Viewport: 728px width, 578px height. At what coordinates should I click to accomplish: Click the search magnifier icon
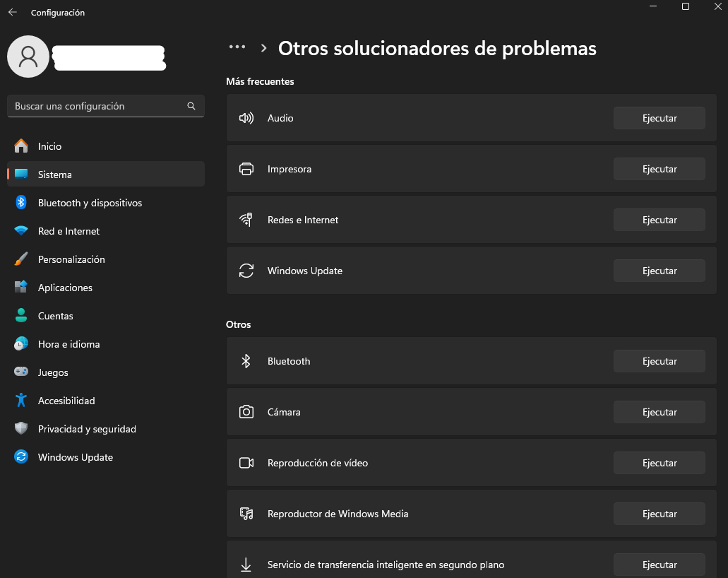pyautogui.click(x=191, y=106)
